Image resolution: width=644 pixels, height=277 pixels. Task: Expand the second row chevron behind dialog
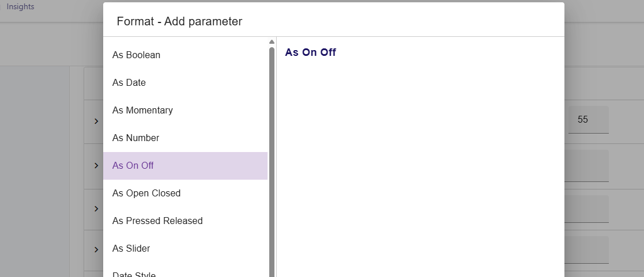tap(96, 166)
